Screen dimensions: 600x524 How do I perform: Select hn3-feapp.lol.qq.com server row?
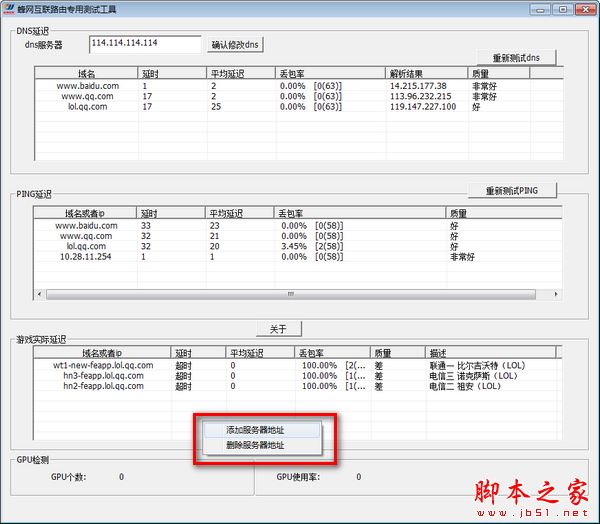tap(298, 375)
